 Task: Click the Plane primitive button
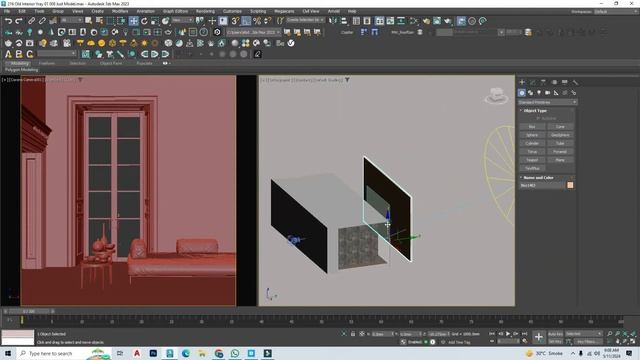[x=560, y=160]
